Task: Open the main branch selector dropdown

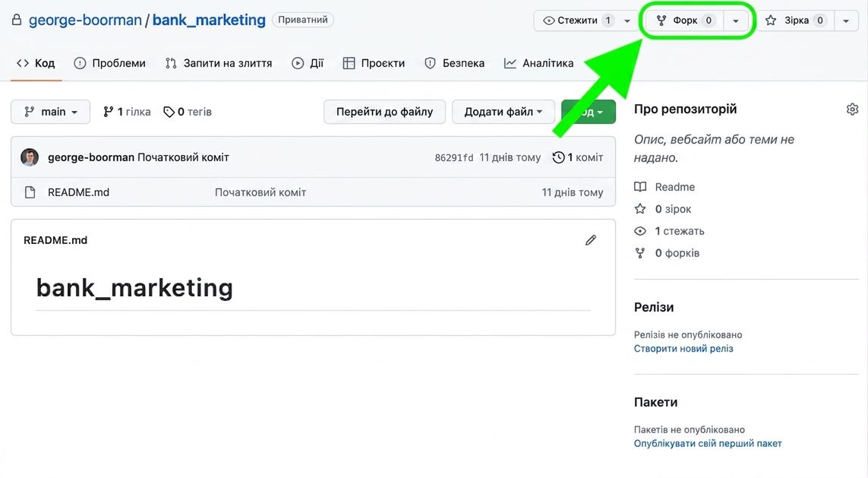Action: (x=50, y=112)
